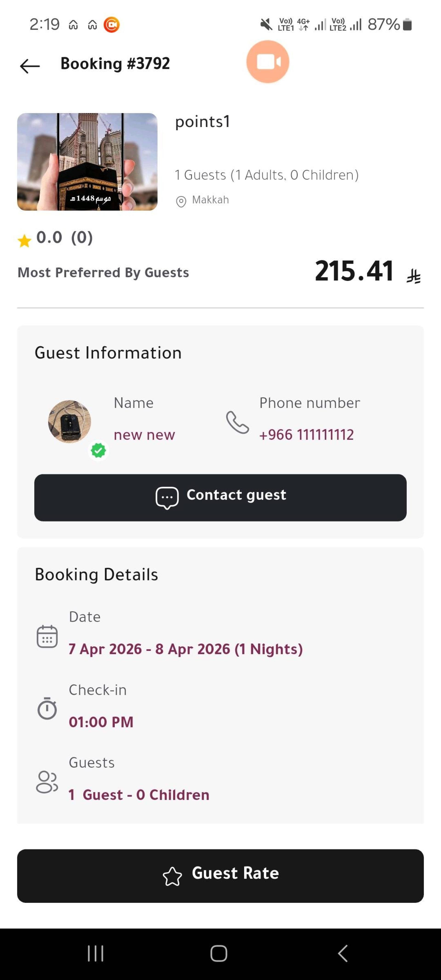Tap the guests people icon
Viewport: 441px width, 980px height.
pyautogui.click(x=47, y=782)
